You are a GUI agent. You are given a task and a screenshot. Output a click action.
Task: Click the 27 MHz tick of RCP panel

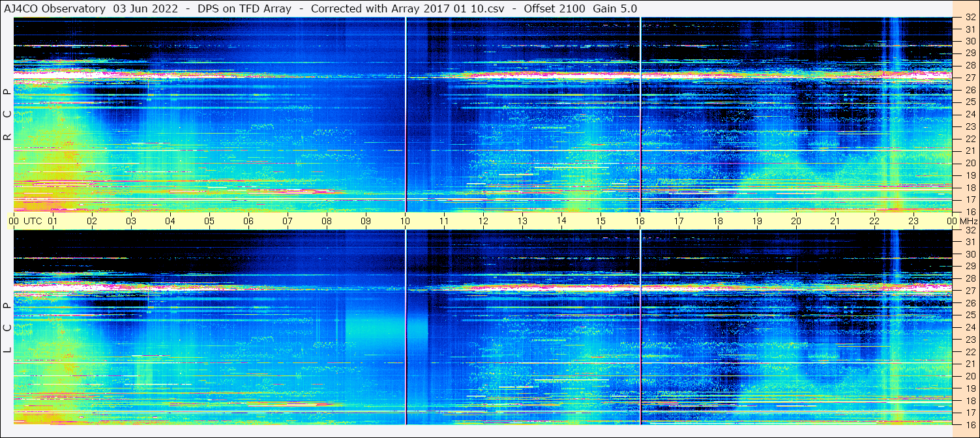tap(970, 78)
